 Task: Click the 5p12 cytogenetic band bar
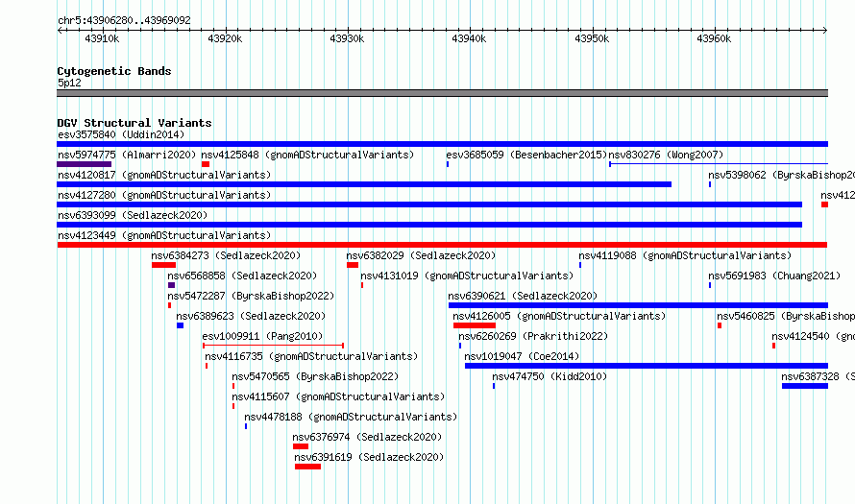[x=442, y=93]
